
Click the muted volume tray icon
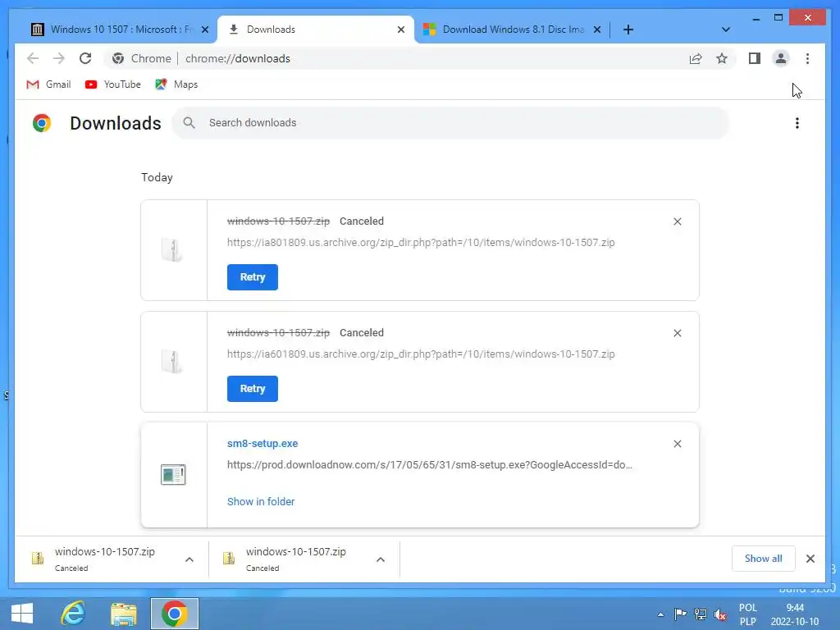(x=720, y=614)
